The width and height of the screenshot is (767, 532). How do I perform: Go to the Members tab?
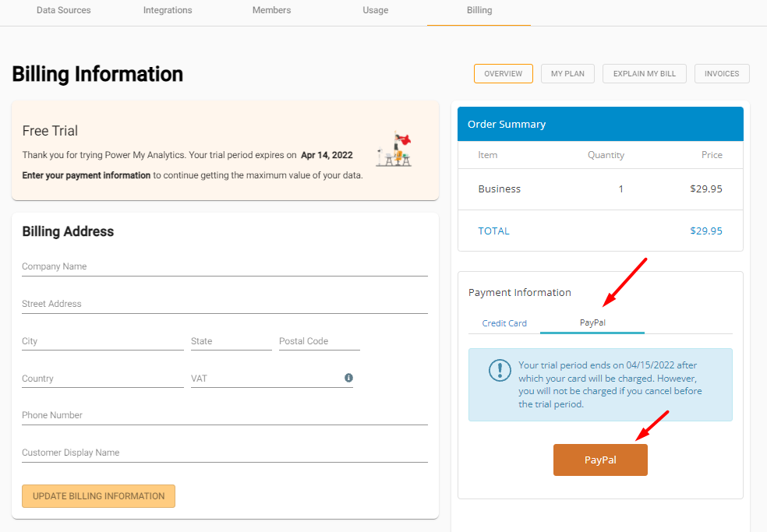tap(271, 11)
